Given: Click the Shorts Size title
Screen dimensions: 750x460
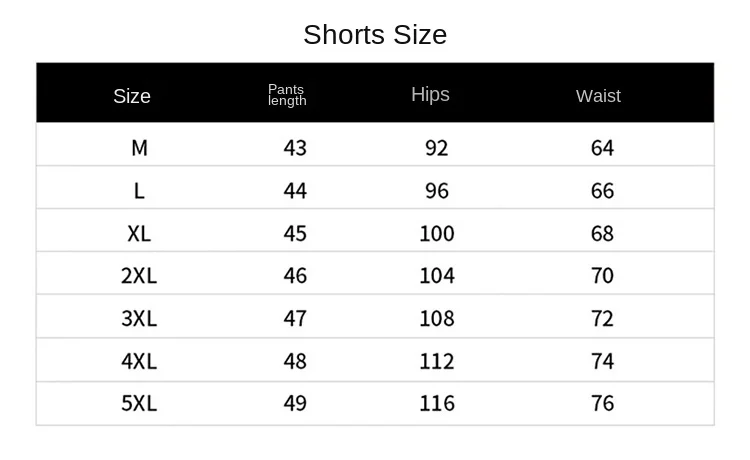Looking at the screenshot, I should click(x=375, y=35).
